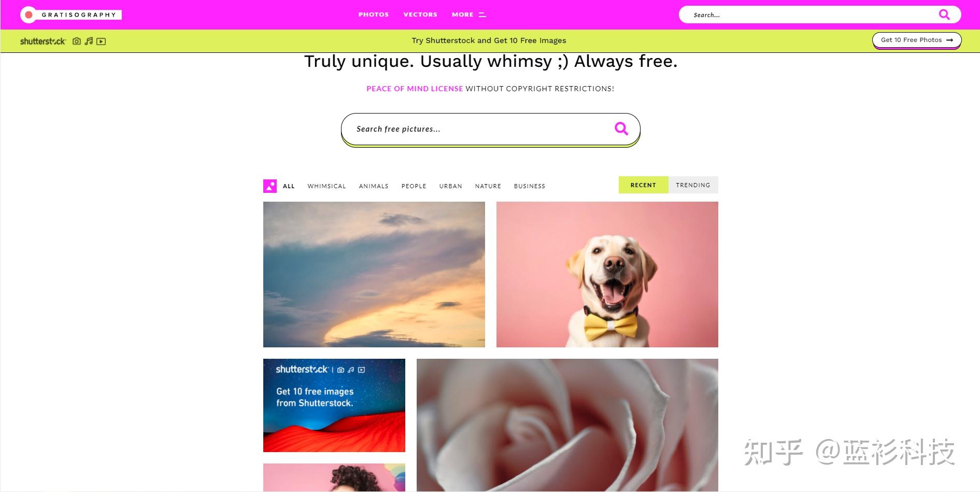
Task: Open the VECTORS menu item
Action: (420, 15)
